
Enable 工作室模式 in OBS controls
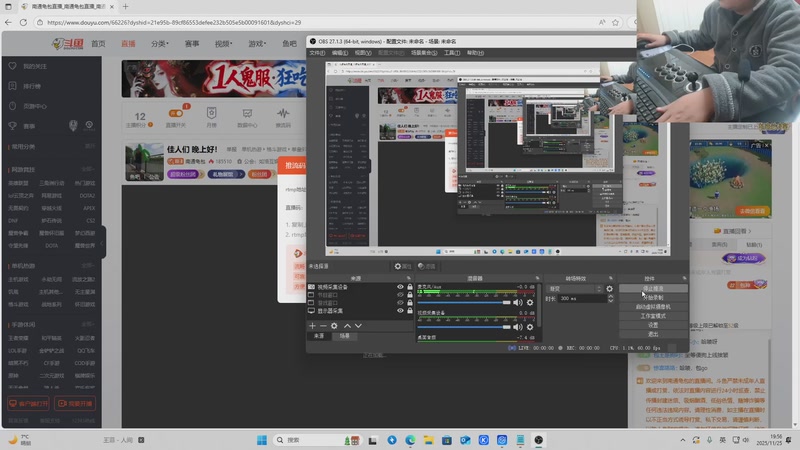(x=653, y=316)
